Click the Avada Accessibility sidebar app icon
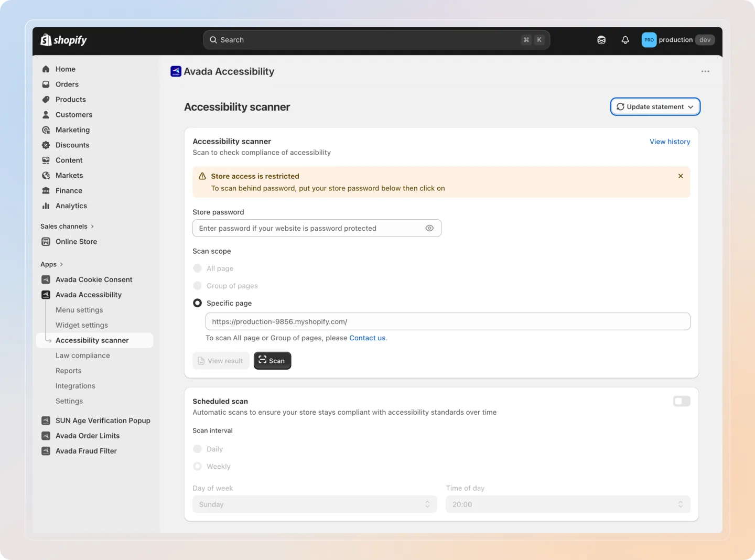The height and width of the screenshot is (560, 755). click(x=46, y=295)
